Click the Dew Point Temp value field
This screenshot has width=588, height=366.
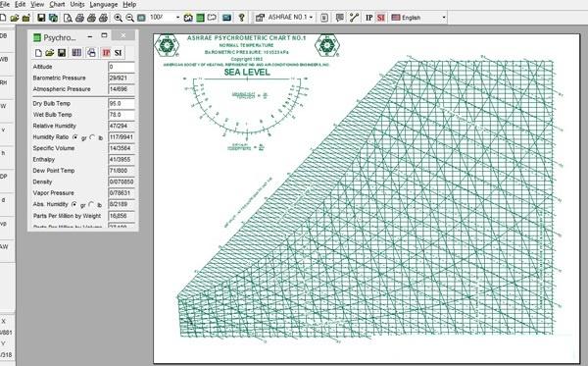pyautogui.click(x=122, y=171)
